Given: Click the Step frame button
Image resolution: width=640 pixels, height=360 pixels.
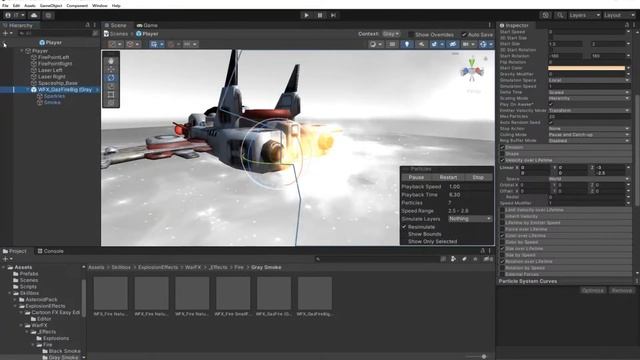Looking at the screenshot, I should [x=333, y=15].
